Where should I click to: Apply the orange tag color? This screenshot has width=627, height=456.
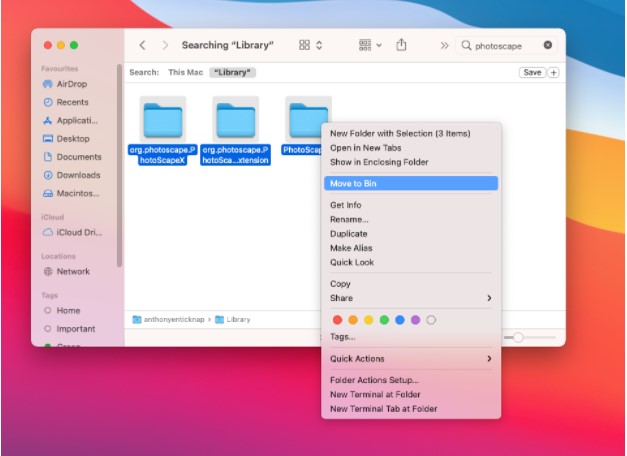tap(353, 320)
